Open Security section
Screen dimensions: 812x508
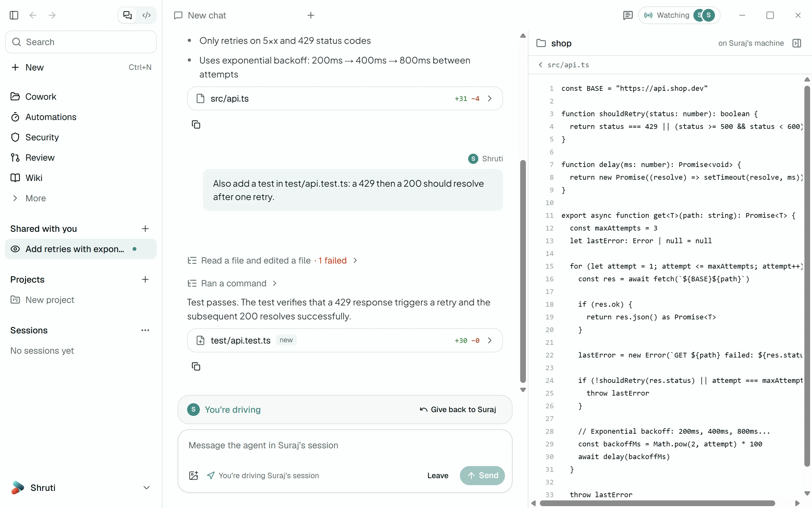(81, 137)
